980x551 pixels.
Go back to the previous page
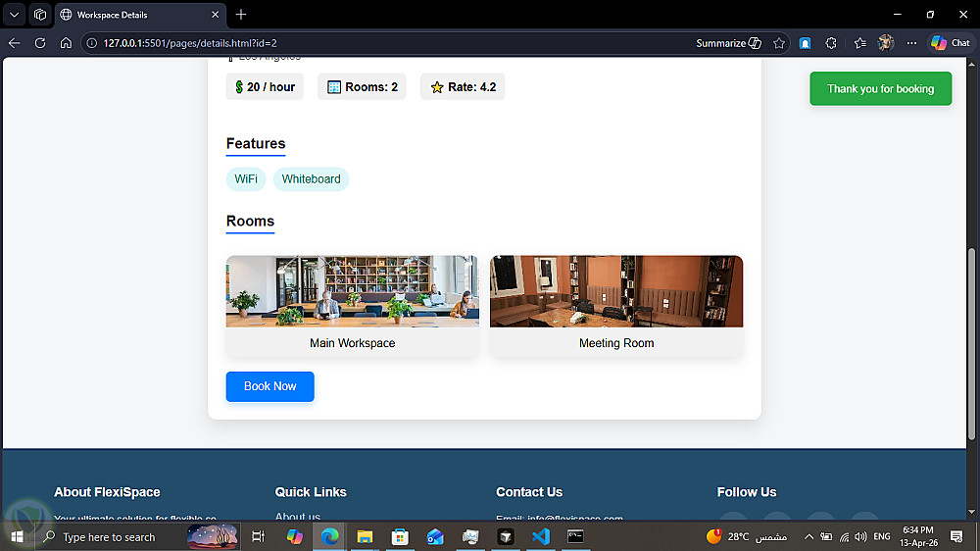pos(15,43)
